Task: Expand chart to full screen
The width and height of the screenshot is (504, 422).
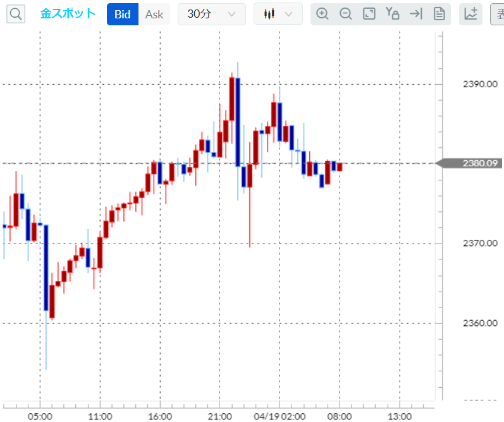Action: coord(369,14)
